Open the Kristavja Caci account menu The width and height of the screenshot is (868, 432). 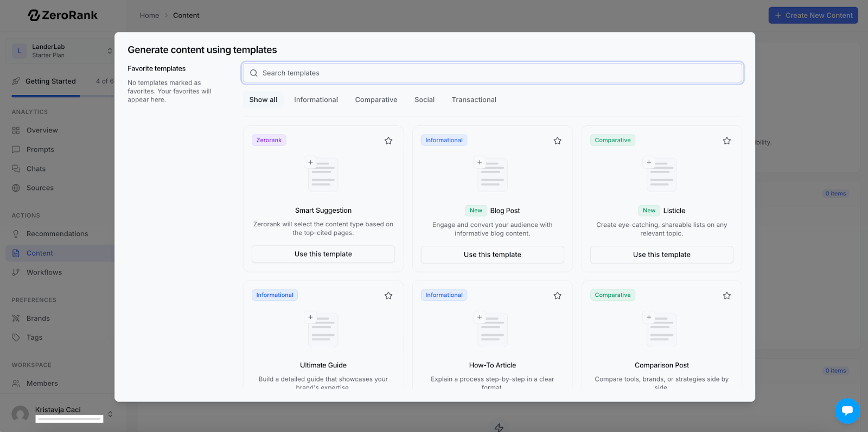point(110,414)
